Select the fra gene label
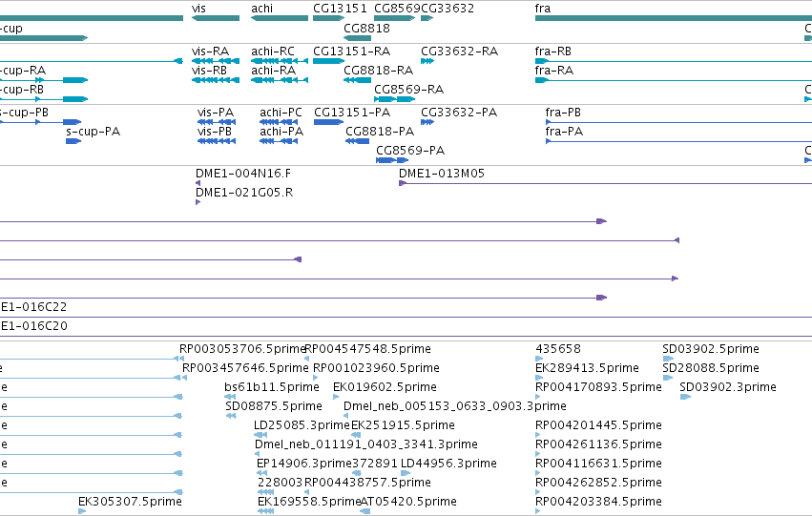The width and height of the screenshot is (812, 516). (x=543, y=9)
